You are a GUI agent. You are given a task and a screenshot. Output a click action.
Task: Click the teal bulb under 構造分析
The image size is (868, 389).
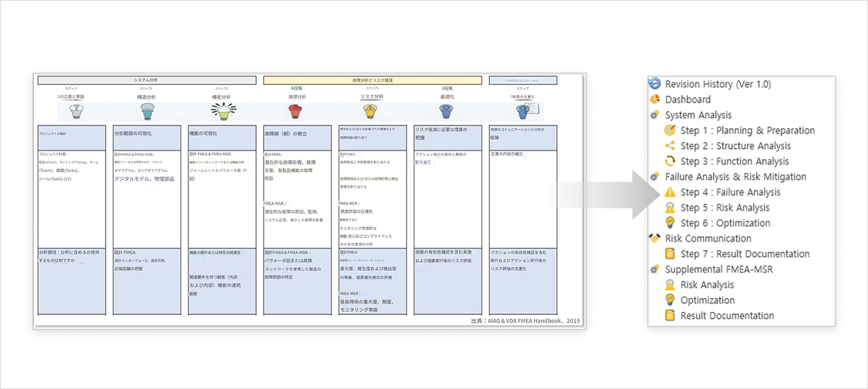coord(147,112)
